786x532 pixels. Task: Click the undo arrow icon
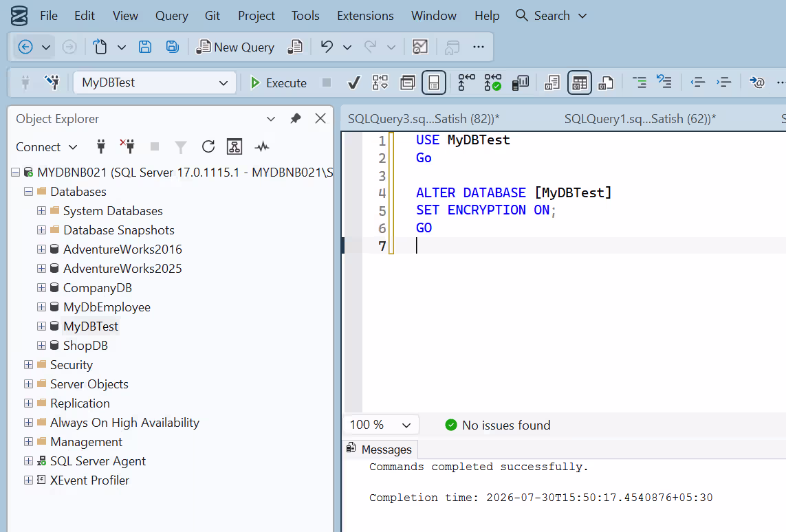[327, 47]
